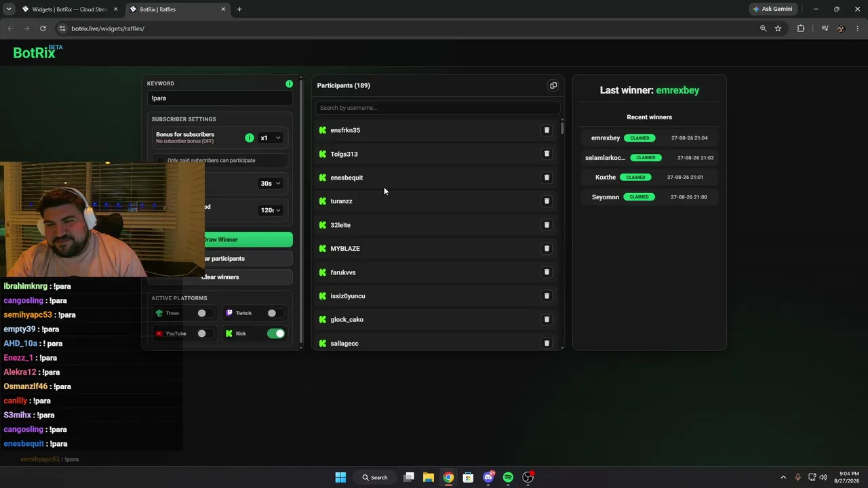
Task: Click the Search by username field
Action: tap(438, 108)
